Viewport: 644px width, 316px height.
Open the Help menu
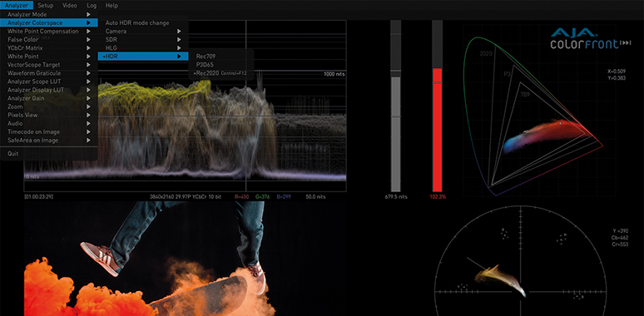(111, 5)
